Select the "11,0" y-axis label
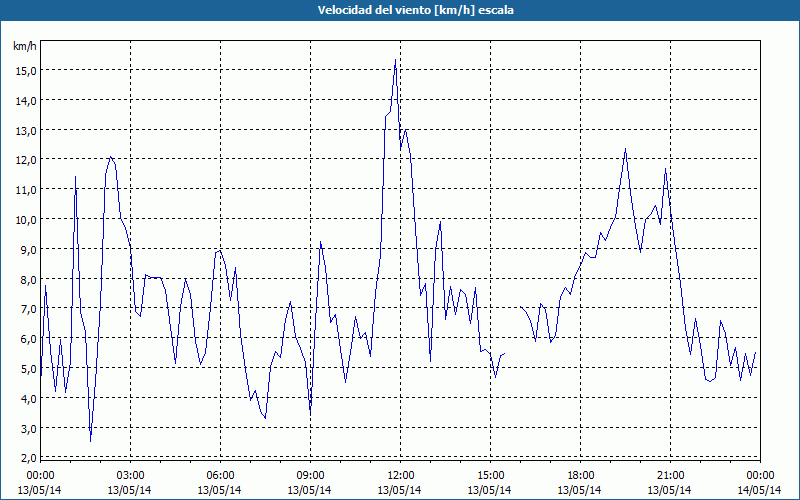The image size is (800, 500). coord(26,190)
